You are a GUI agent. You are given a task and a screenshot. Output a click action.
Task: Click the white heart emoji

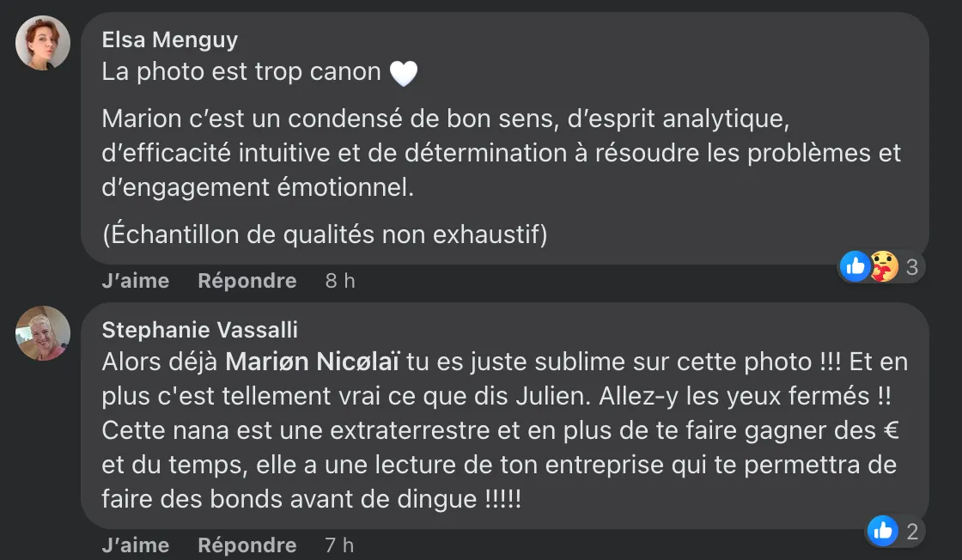(404, 73)
